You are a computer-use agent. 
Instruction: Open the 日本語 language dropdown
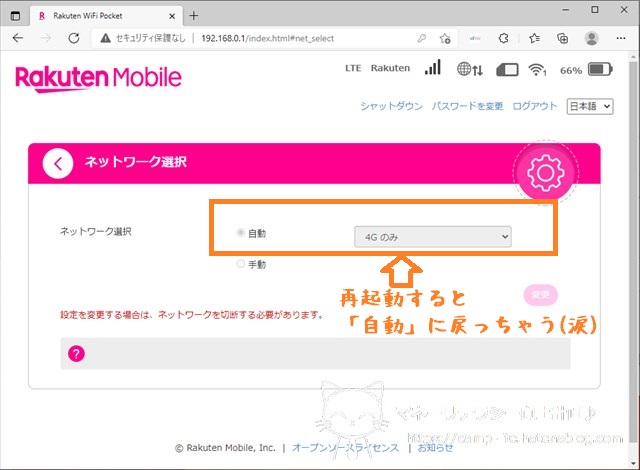click(590, 106)
